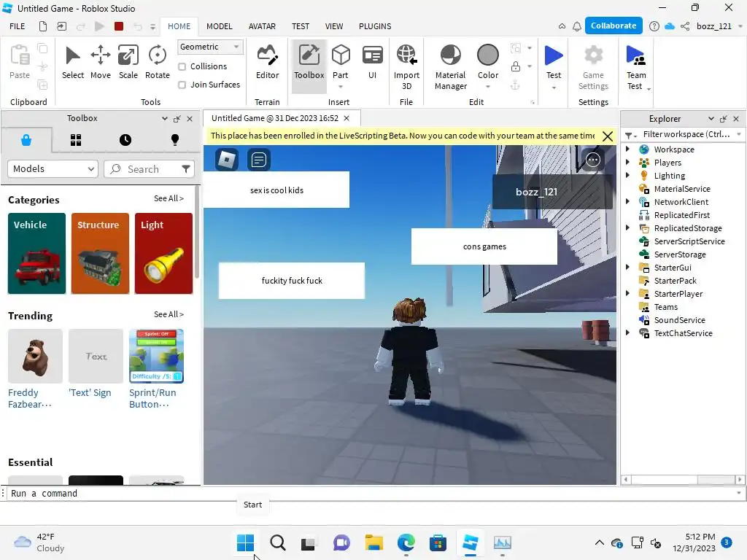Open the Structure category tile

[x=100, y=253]
